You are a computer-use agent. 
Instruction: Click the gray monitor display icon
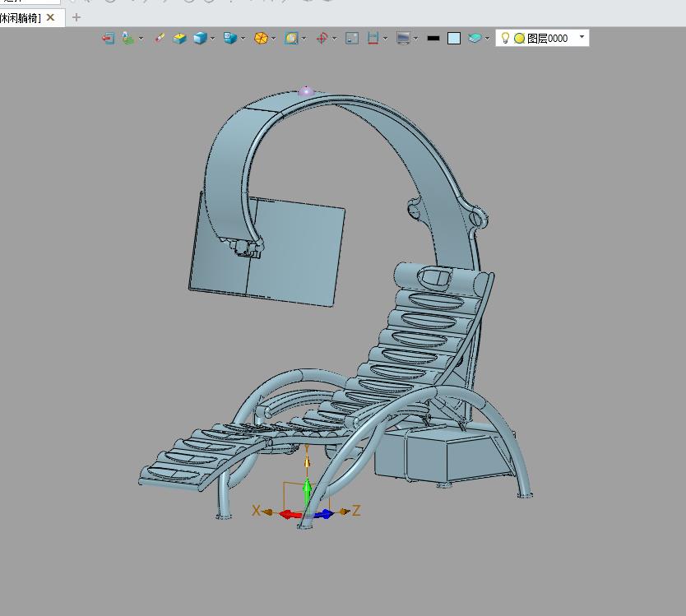pyautogui.click(x=403, y=39)
